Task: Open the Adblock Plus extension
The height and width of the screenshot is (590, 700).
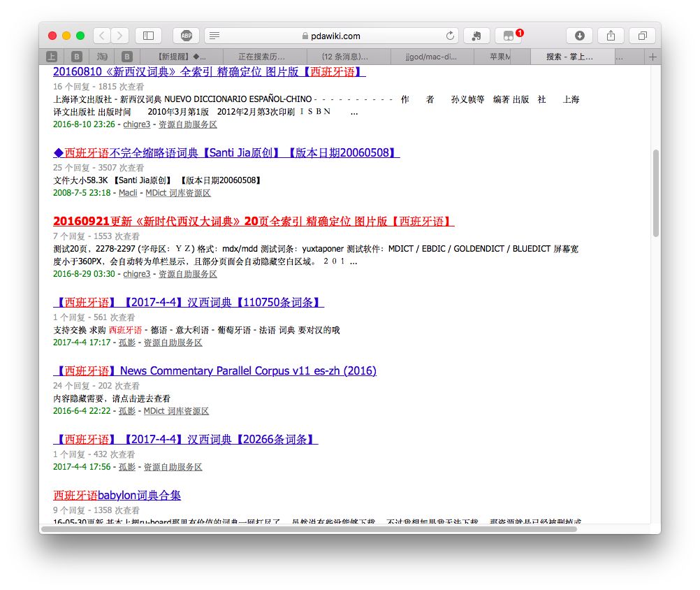Action: click(x=187, y=36)
